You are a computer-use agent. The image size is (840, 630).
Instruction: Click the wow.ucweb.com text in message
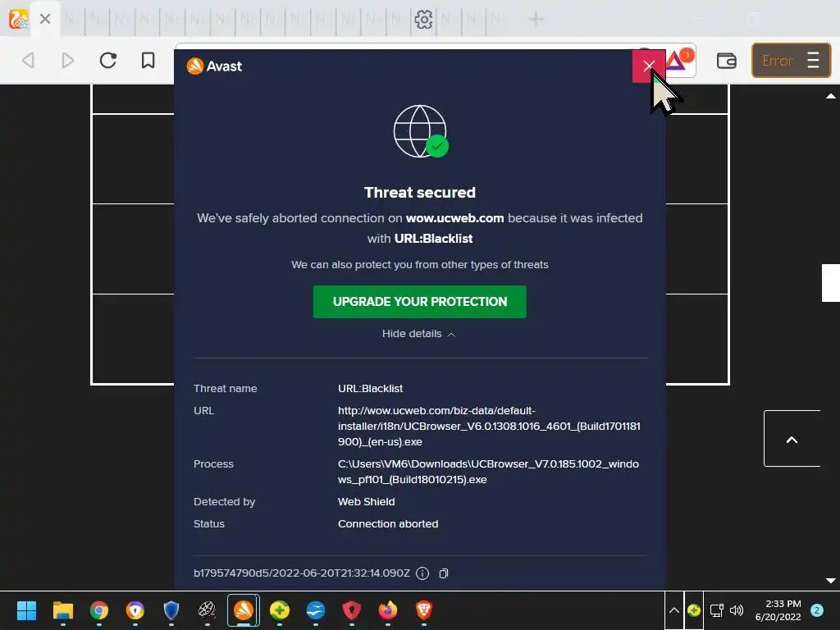(x=454, y=218)
